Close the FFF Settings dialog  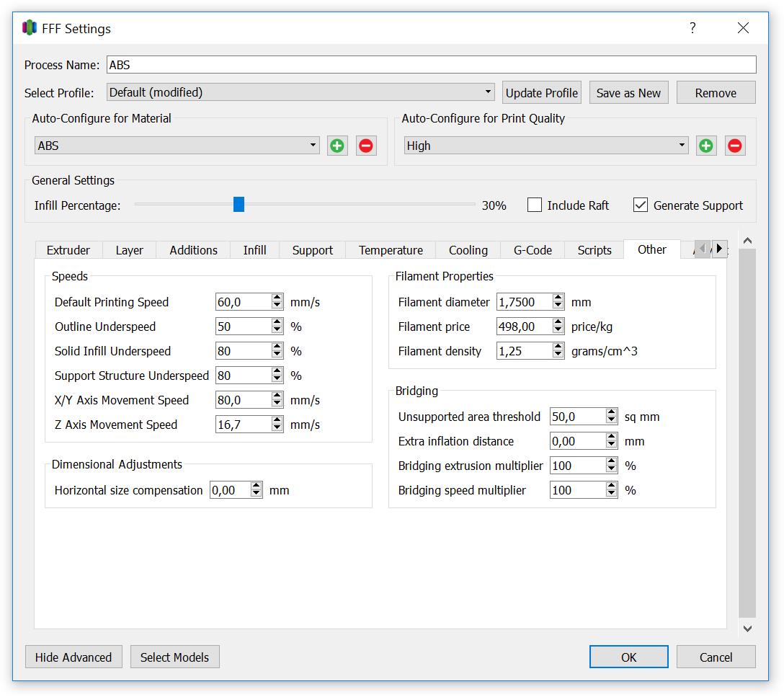point(743,28)
